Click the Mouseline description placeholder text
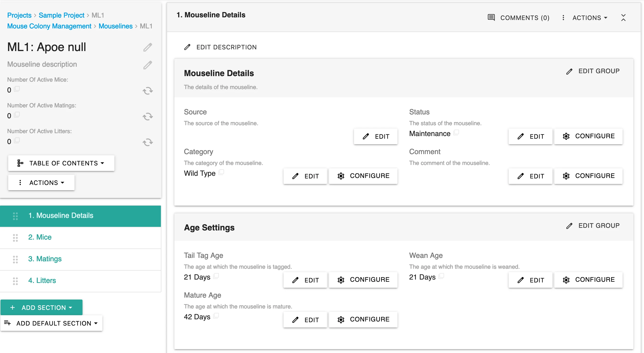 (42, 64)
